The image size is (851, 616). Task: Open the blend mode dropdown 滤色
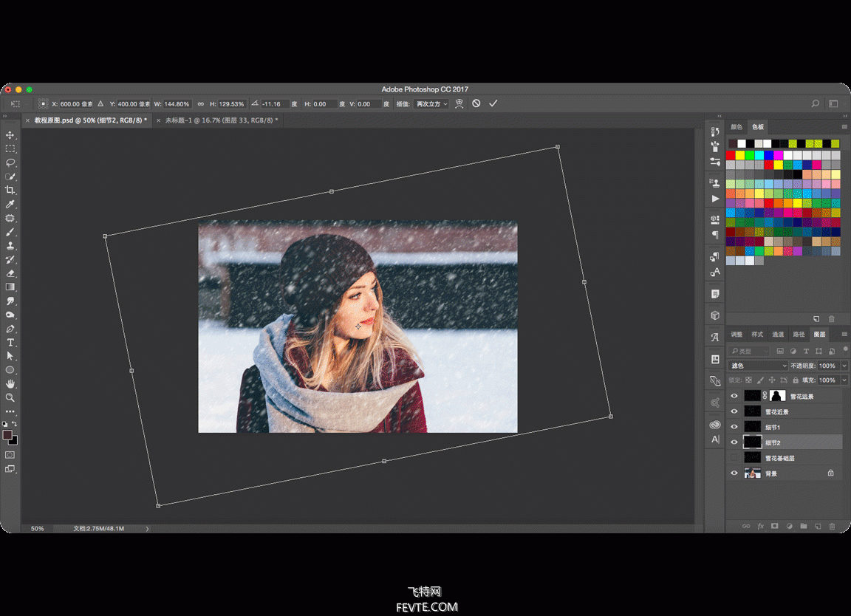tap(758, 366)
